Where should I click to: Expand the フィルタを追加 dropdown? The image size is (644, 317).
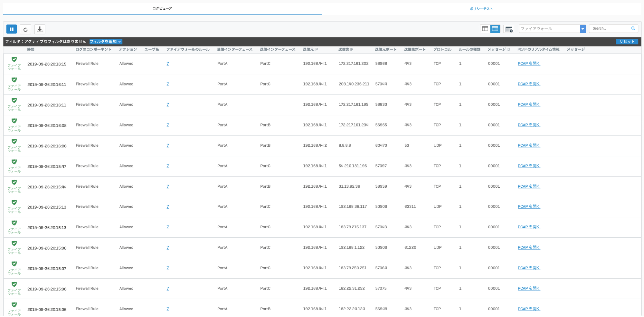pyautogui.click(x=106, y=42)
